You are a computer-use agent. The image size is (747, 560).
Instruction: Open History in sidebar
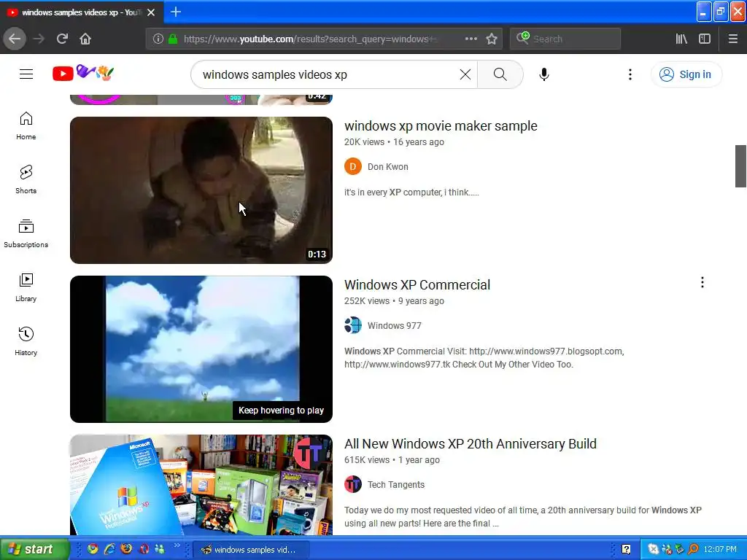[x=26, y=341]
